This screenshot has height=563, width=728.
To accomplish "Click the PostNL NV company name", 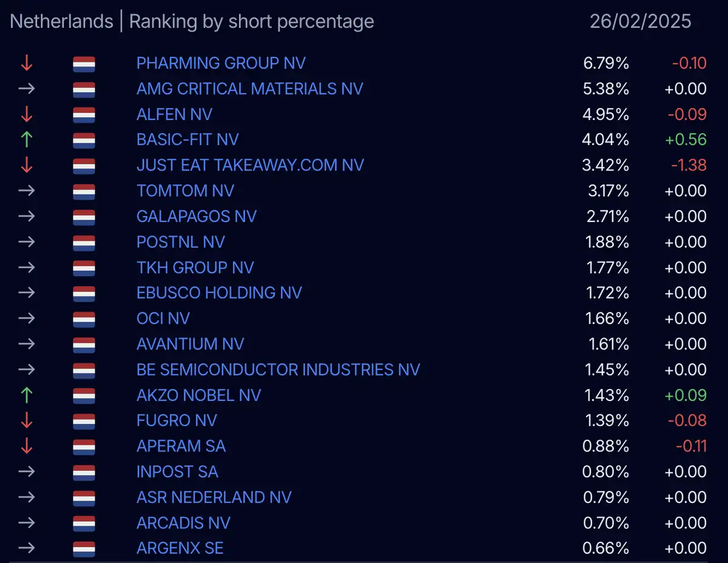I will point(181,242).
